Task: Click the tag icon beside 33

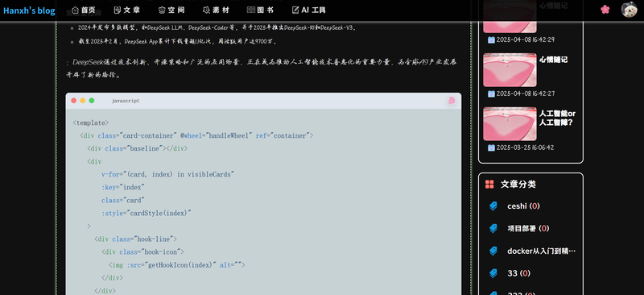Action: 493,273
